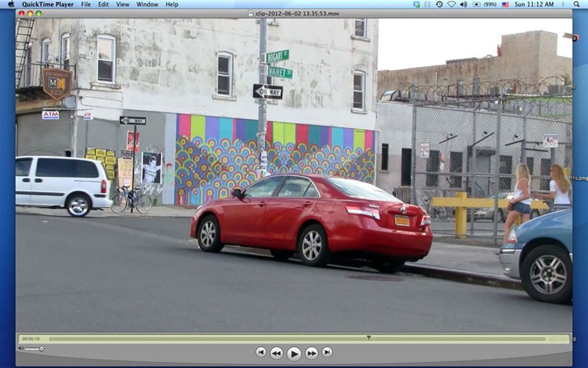Open the Window menu
Image resolution: width=588 pixels, height=368 pixels.
tap(147, 5)
